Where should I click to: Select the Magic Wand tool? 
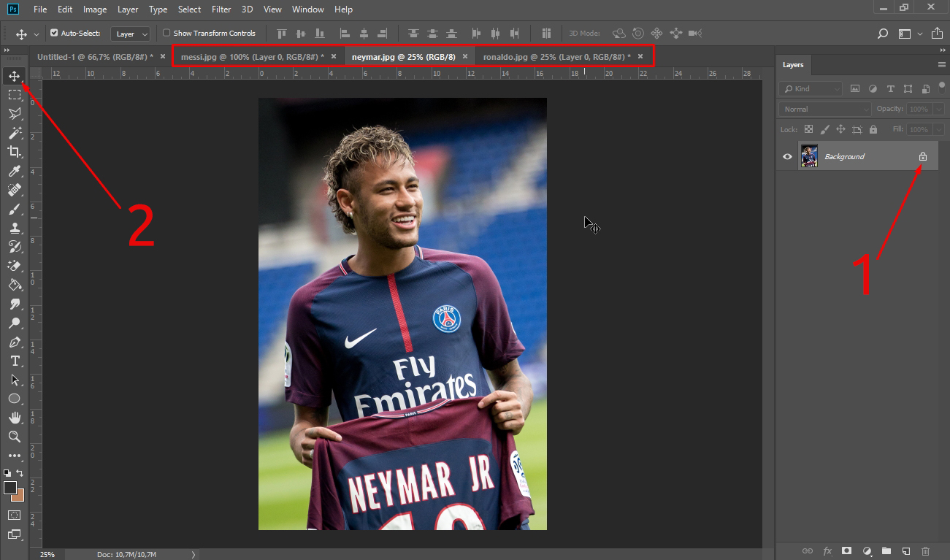click(x=14, y=133)
